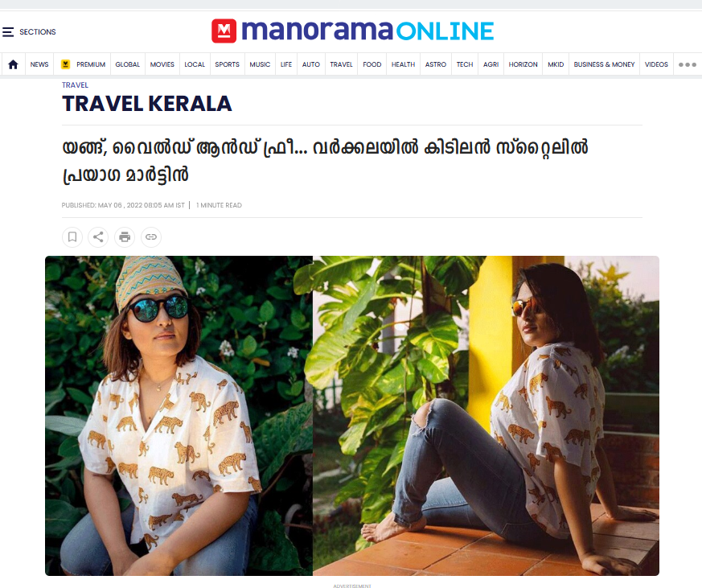Viewport: 702px width, 588px height.
Task: Open Business & Money section
Action: [x=604, y=64]
